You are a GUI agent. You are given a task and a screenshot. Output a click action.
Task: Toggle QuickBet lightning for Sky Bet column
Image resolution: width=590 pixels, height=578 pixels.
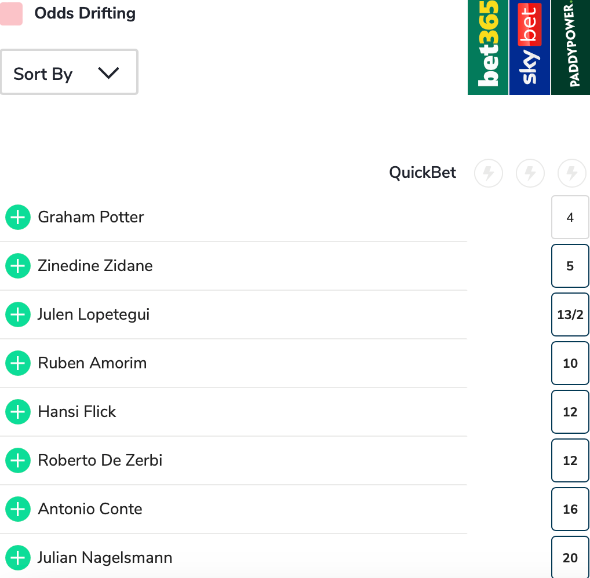530,173
